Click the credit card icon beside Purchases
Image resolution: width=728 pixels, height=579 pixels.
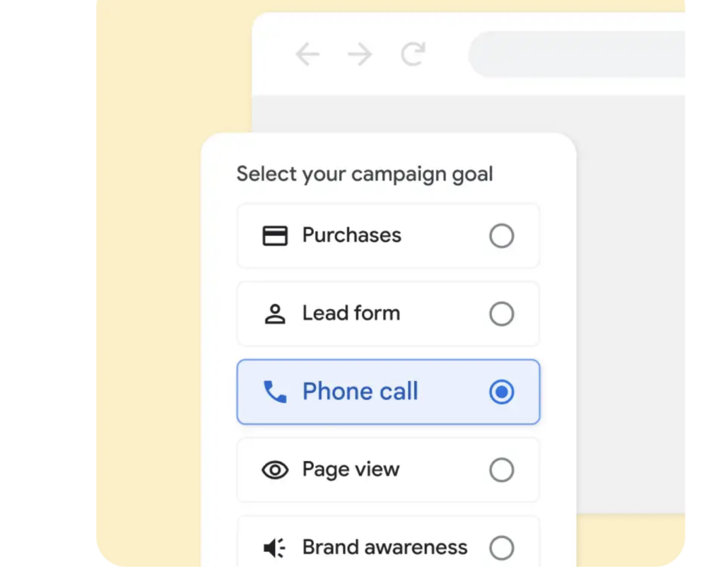coord(275,235)
